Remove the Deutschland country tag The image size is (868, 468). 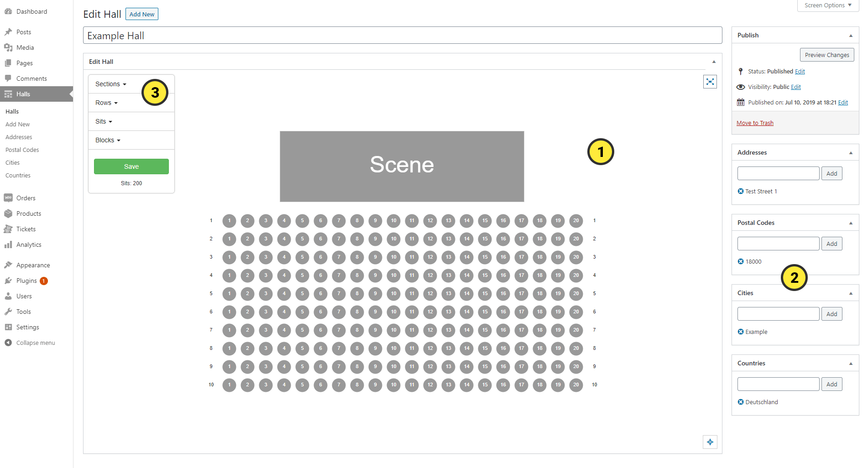(x=741, y=402)
